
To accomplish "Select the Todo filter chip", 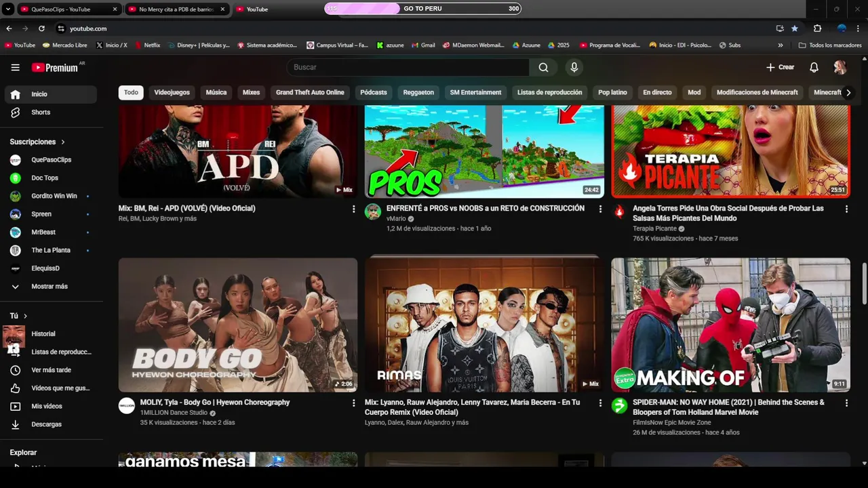I will 131,92.
